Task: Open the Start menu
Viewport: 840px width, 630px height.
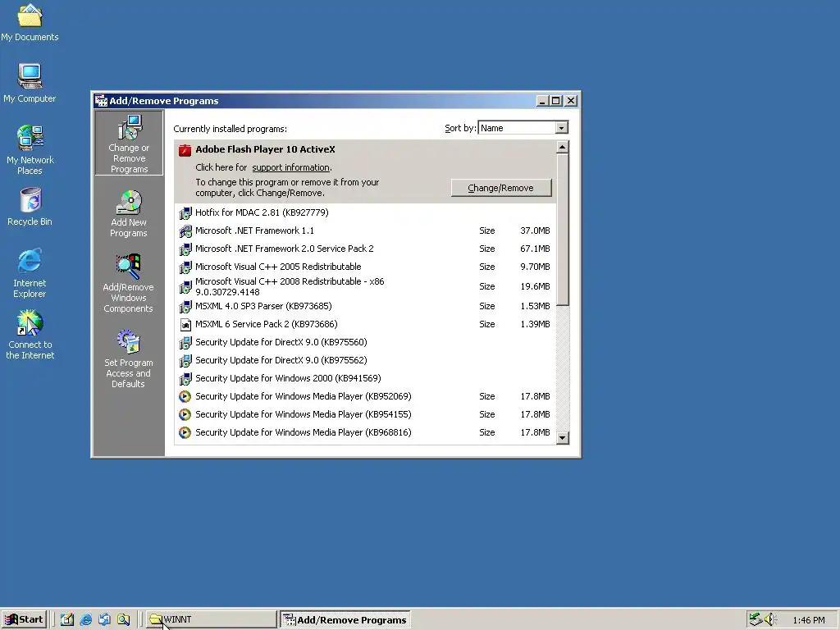Action: coord(24,620)
